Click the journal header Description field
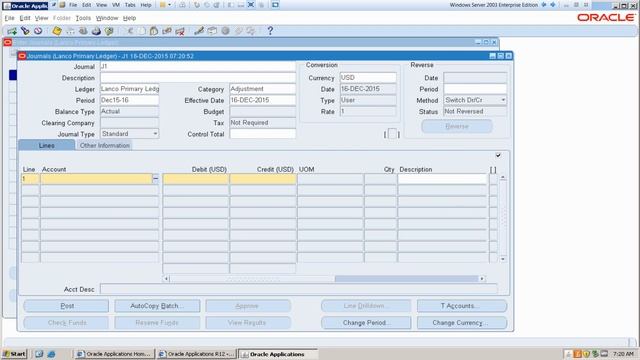Image resolution: width=640 pixels, height=360 pixels. tap(198, 78)
